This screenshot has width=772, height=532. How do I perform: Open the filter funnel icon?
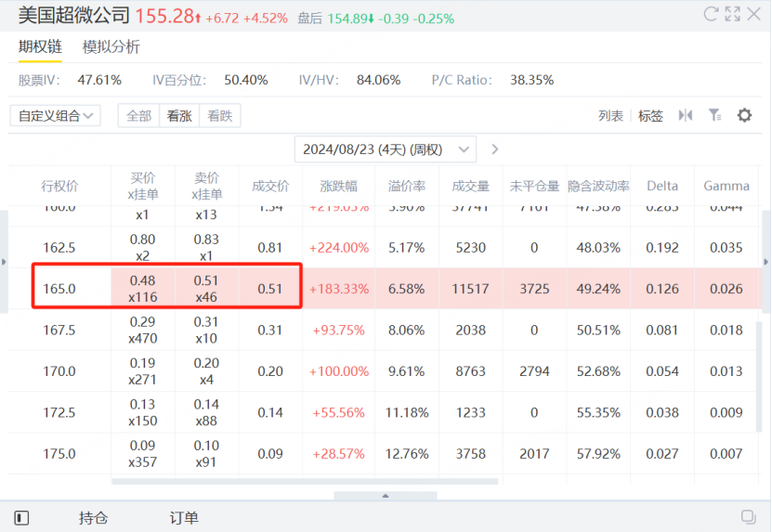point(715,115)
